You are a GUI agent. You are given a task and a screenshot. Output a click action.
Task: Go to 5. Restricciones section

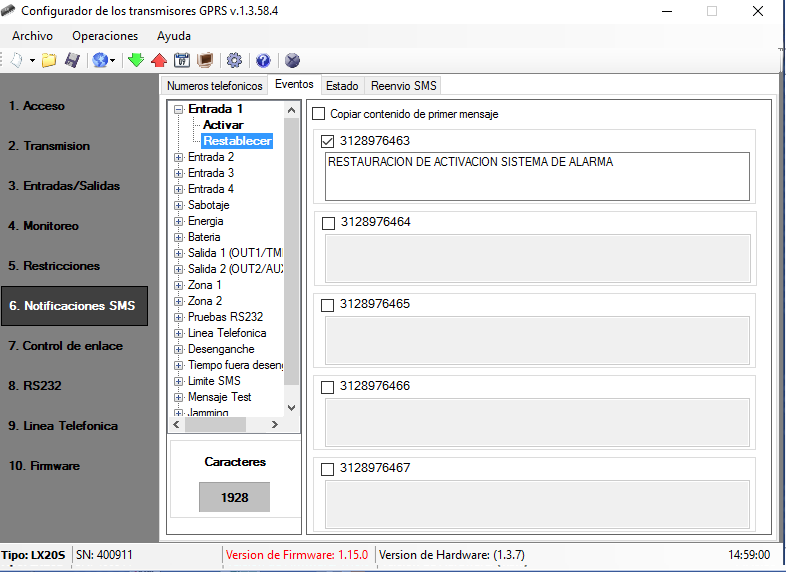point(54,266)
